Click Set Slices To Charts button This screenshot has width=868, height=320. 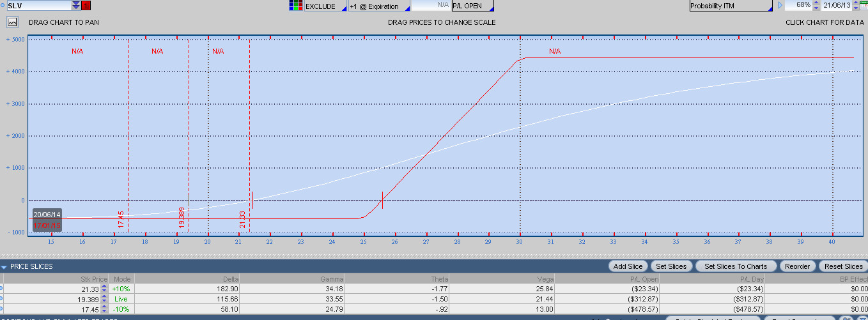(x=735, y=266)
